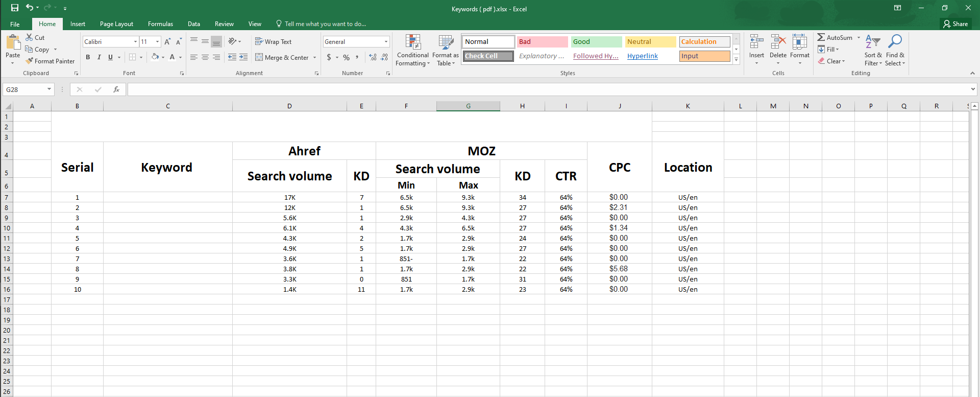Click the formula bar input field
The image size is (980, 397).
coord(546,89)
